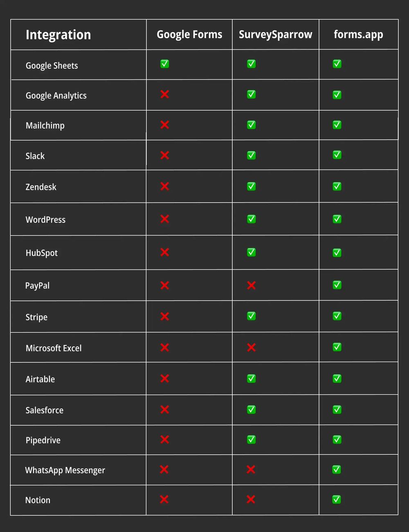This screenshot has width=409, height=532.
Task: Click red X for SurveySparrow Microsoft Excel
Action: 252,347
